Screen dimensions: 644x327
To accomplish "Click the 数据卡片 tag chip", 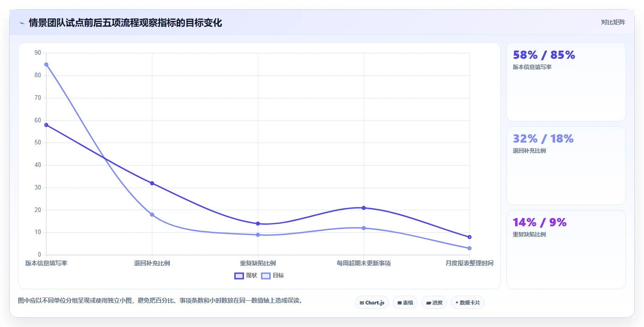I will [x=468, y=303].
